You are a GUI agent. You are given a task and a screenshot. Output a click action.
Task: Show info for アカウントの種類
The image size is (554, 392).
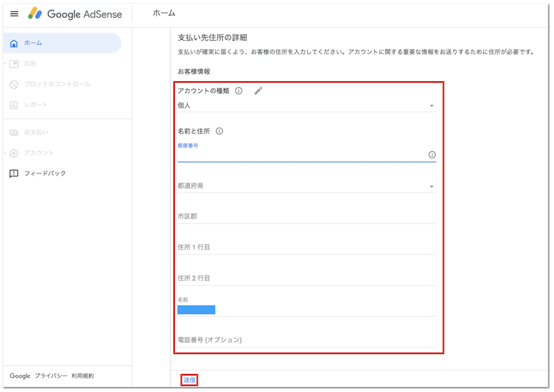pos(239,91)
